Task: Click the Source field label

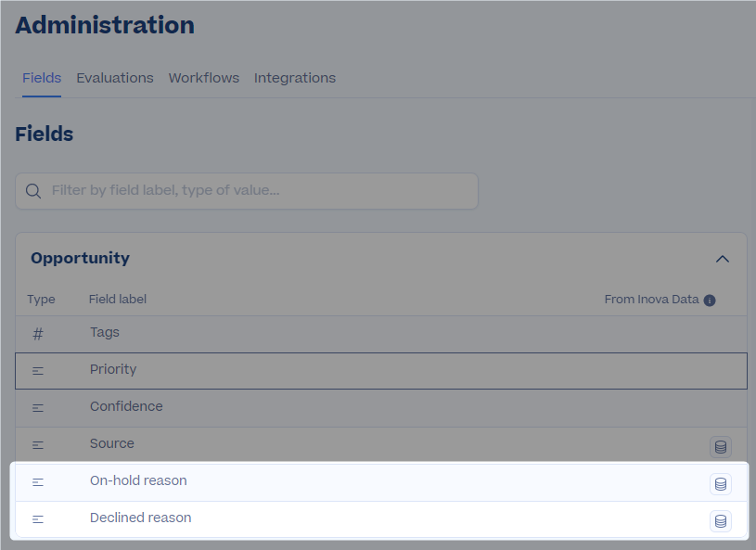Action: pyautogui.click(x=112, y=443)
